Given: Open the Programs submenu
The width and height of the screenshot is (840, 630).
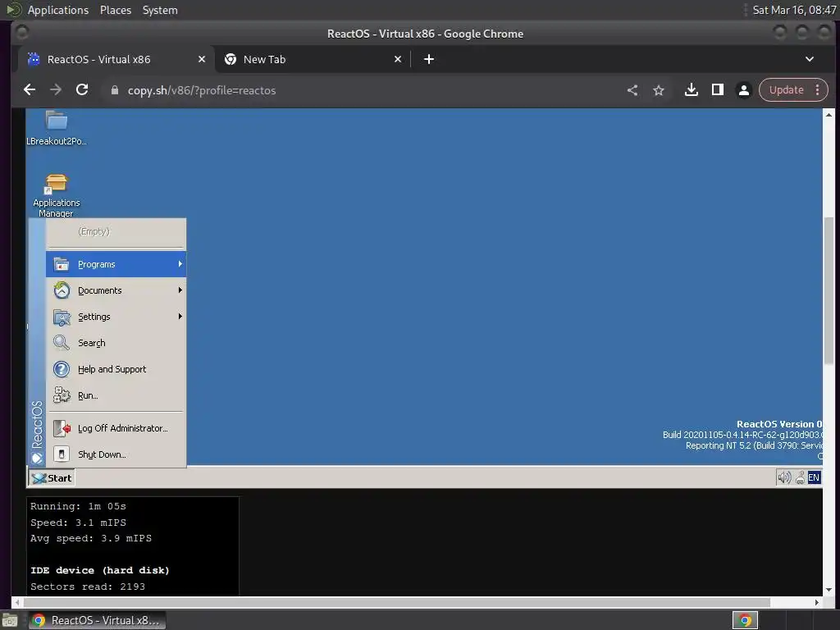Looking at the screenshot, I should [116, 264].
